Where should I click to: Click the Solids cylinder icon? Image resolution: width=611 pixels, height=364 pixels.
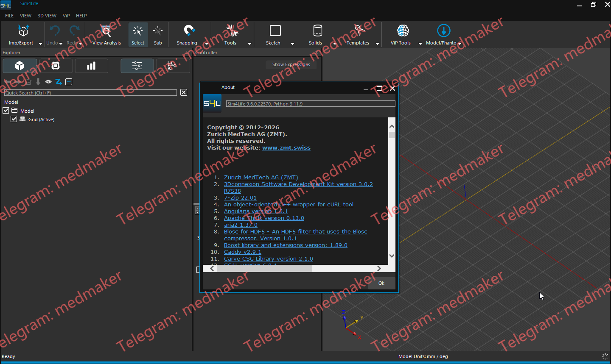(317, 31)
